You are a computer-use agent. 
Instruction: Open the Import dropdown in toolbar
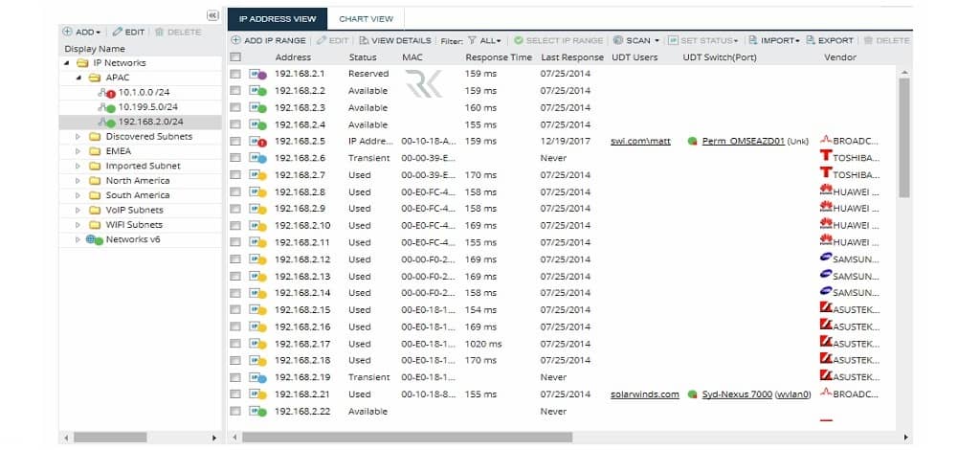coord(774,41)
